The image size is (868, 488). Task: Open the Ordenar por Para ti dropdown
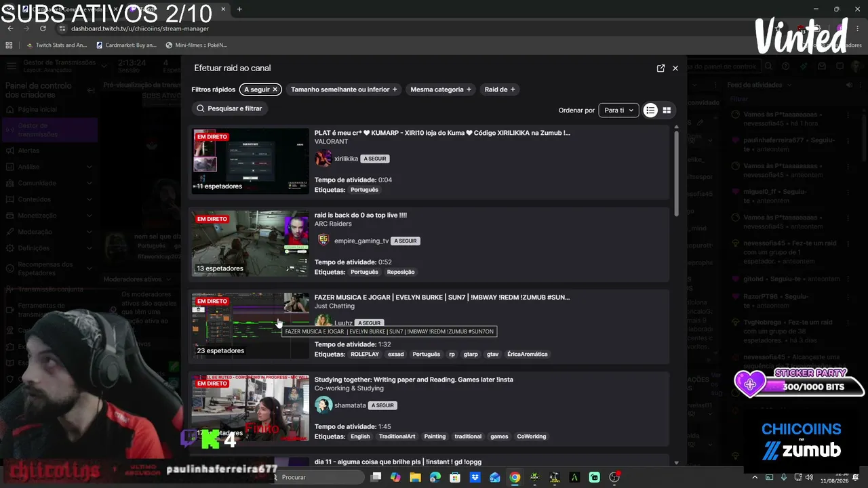tap(618, 110)
